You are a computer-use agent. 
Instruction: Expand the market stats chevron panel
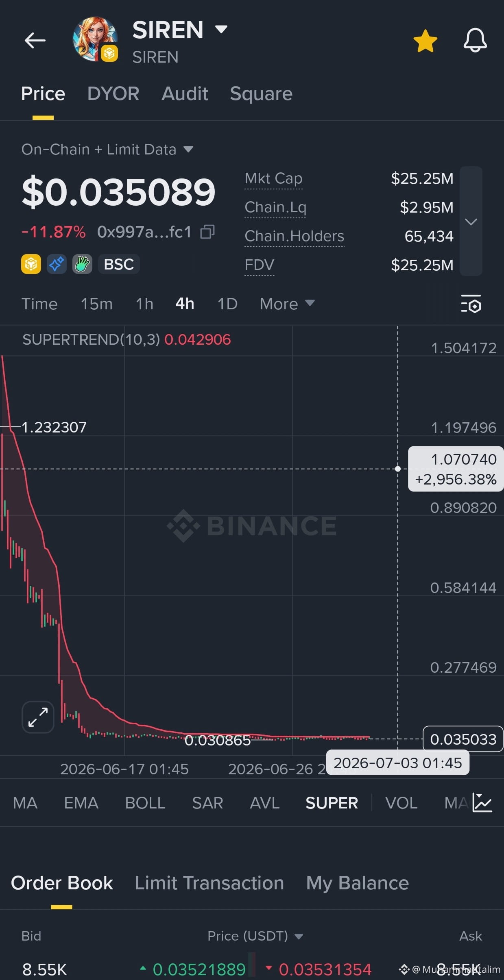click(471, 222)
